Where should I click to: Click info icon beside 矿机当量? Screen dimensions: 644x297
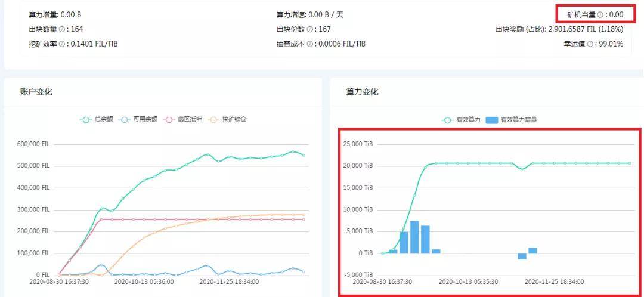coord(600,14)
